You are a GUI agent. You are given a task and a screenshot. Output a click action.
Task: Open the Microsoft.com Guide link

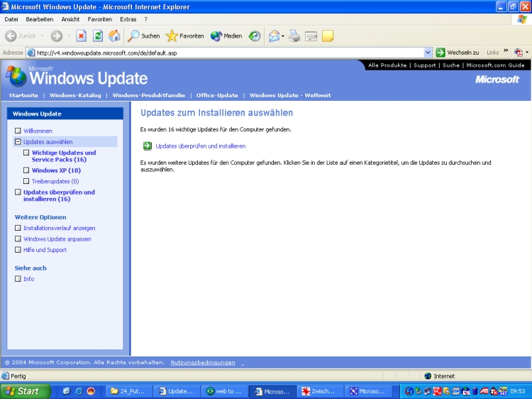click(x=495, y=65)
